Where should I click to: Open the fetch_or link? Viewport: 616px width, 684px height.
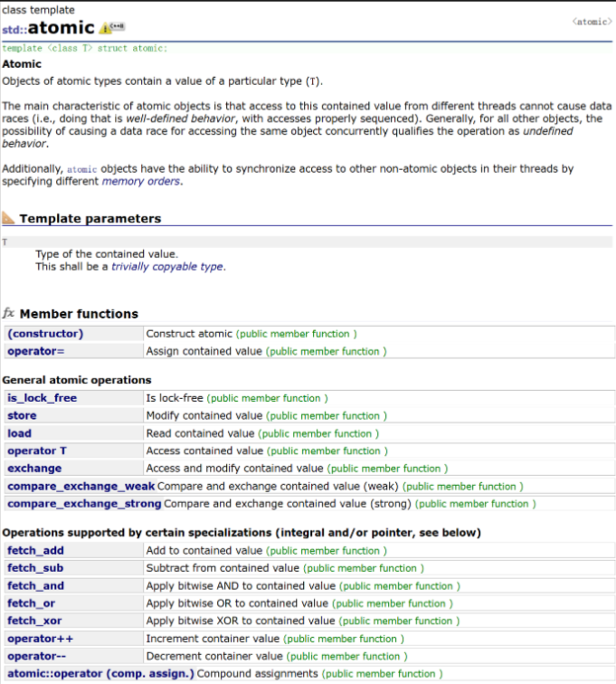31,603
